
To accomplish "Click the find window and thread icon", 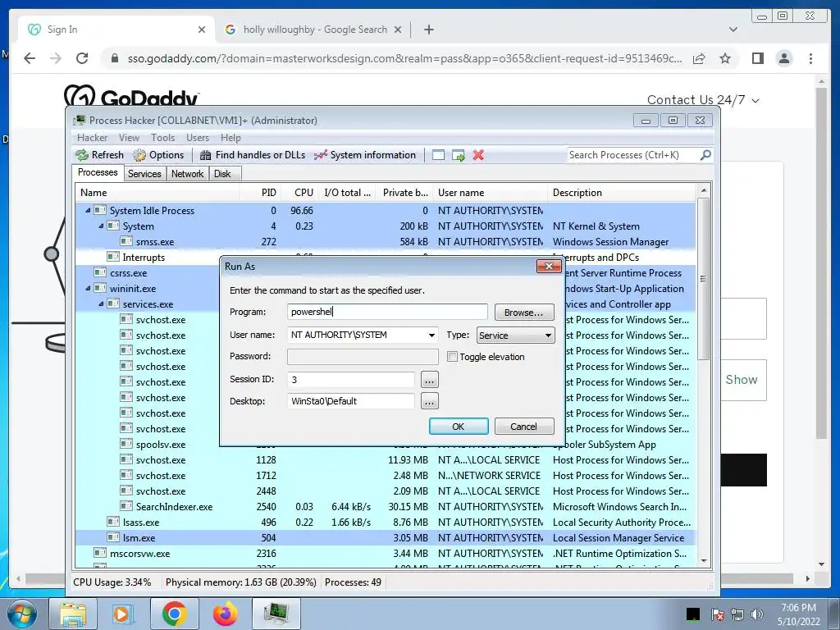I will coord(458,155).
